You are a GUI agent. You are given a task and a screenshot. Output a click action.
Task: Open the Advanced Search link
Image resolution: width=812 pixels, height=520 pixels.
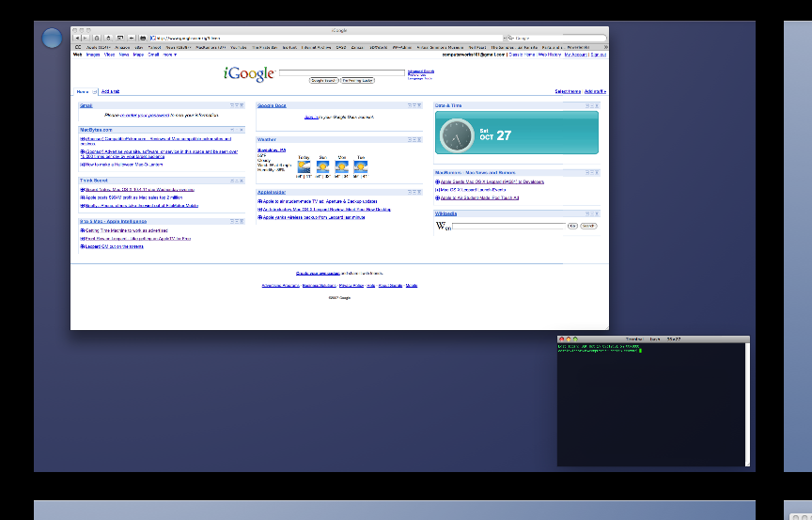click(421, 71)
